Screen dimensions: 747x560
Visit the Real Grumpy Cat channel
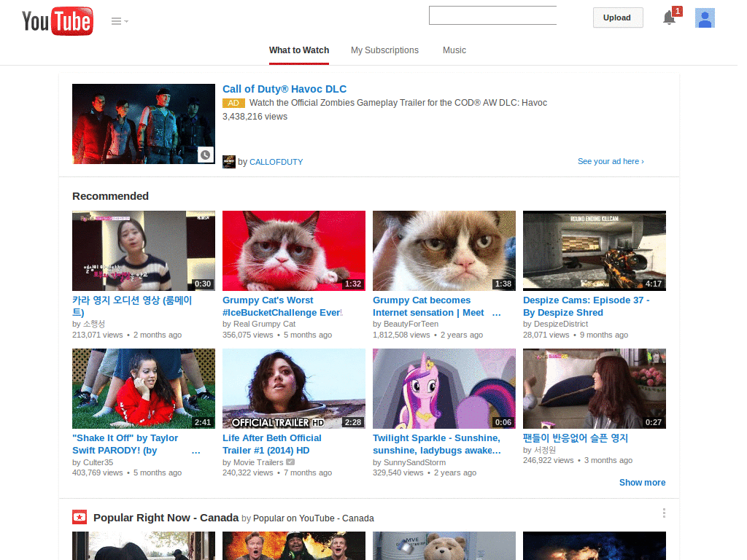tap(264, 324)
